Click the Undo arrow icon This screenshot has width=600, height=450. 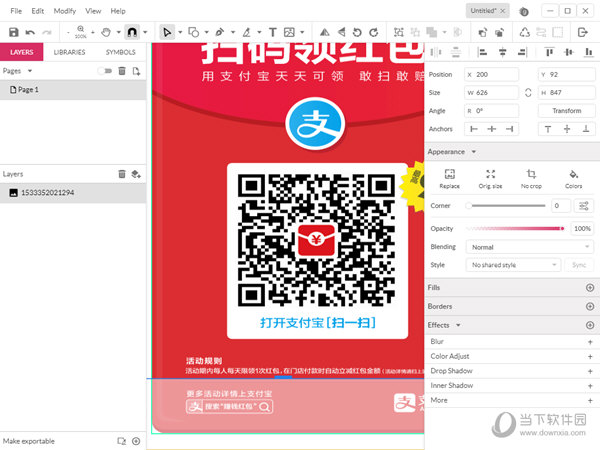pos(30,33)
